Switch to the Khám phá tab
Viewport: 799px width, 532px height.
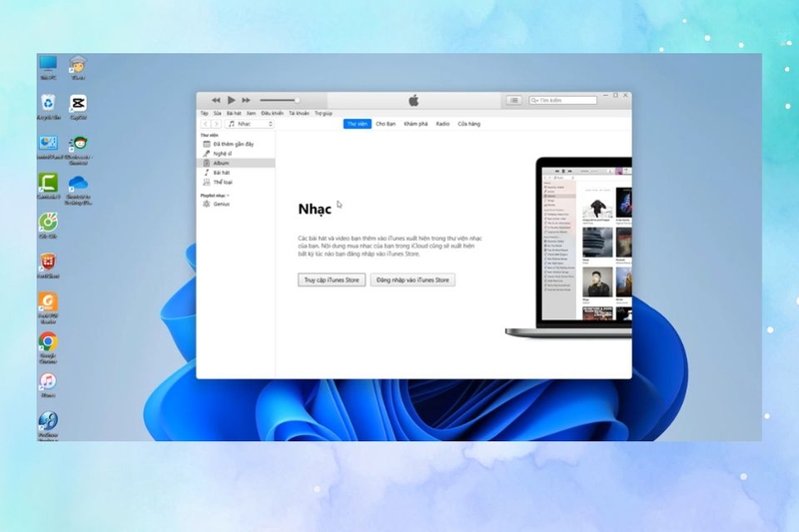coord(415,124)
